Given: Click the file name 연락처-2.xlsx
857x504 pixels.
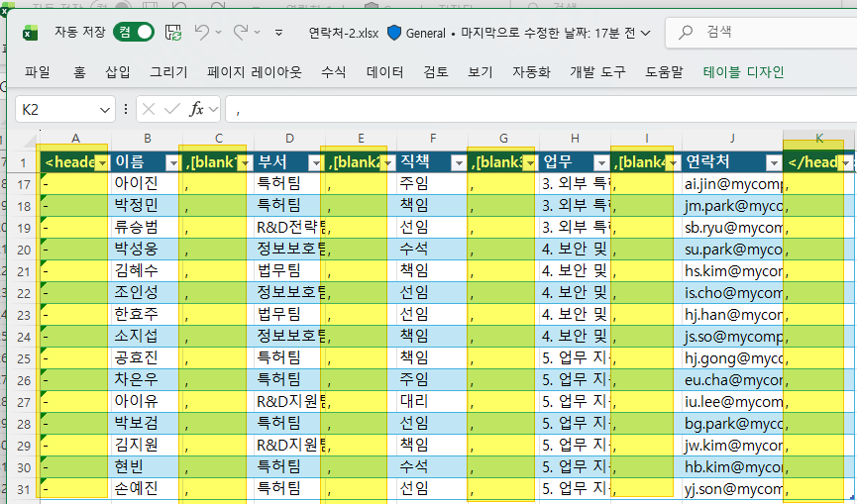Looking at the screenshot, I should 343,34.
